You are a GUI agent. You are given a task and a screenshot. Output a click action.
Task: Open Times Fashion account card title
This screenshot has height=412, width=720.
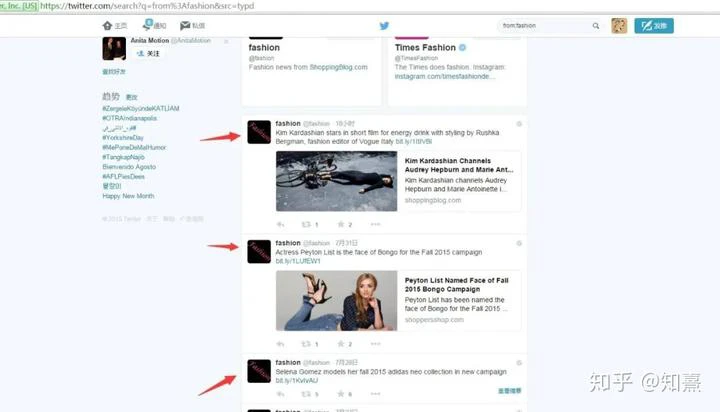tap(425, 47)
